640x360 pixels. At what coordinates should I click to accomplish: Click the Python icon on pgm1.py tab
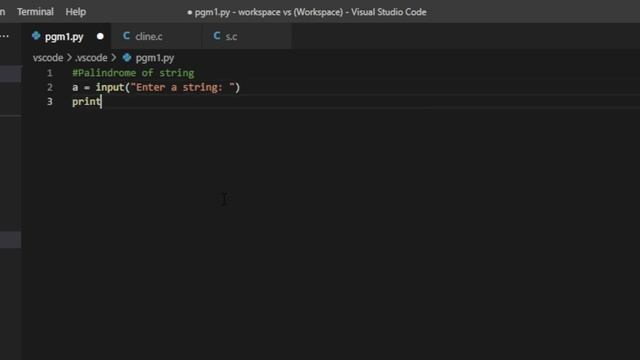[x=36, y=36]
